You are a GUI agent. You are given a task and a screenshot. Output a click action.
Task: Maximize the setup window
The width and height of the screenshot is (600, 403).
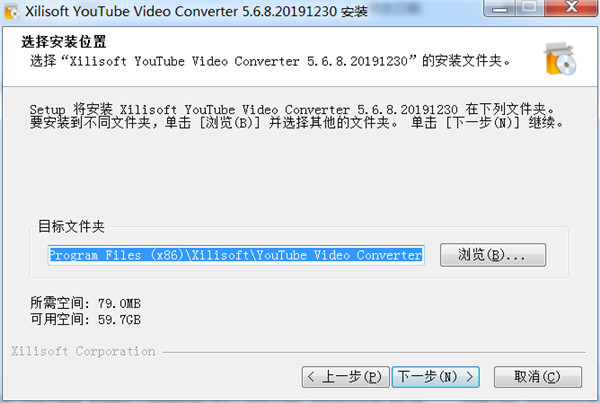click(530, 8)
